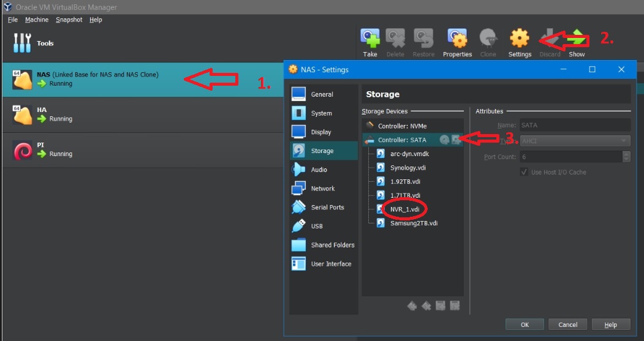The height and width of the screenshot is (341, 644).
Task: Click the remove controller icon below storage tree
Action: tap(426, 305)
